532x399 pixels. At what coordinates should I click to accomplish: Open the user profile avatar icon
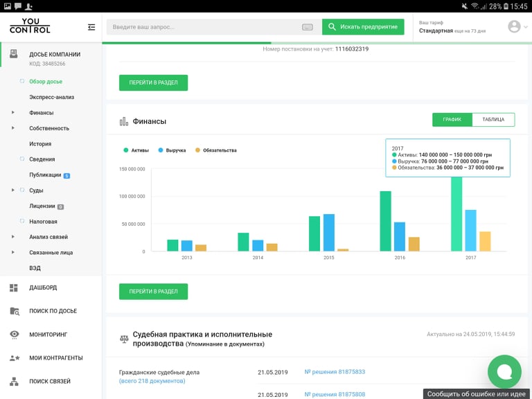click(x=514, y=26)
